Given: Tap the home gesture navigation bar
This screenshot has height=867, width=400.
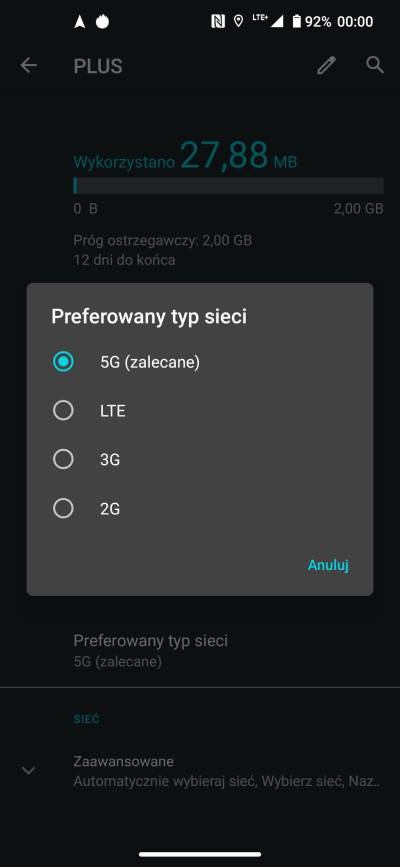Looking at the screenshot, I should click(200, 854).
